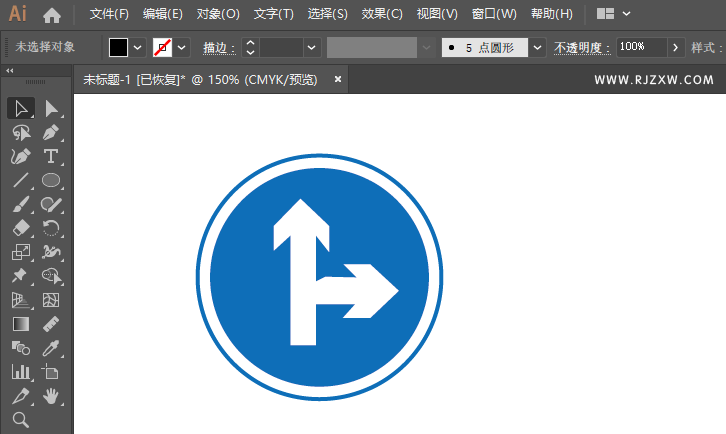Open the stroke weight dropdown arrow

(312, 47)
